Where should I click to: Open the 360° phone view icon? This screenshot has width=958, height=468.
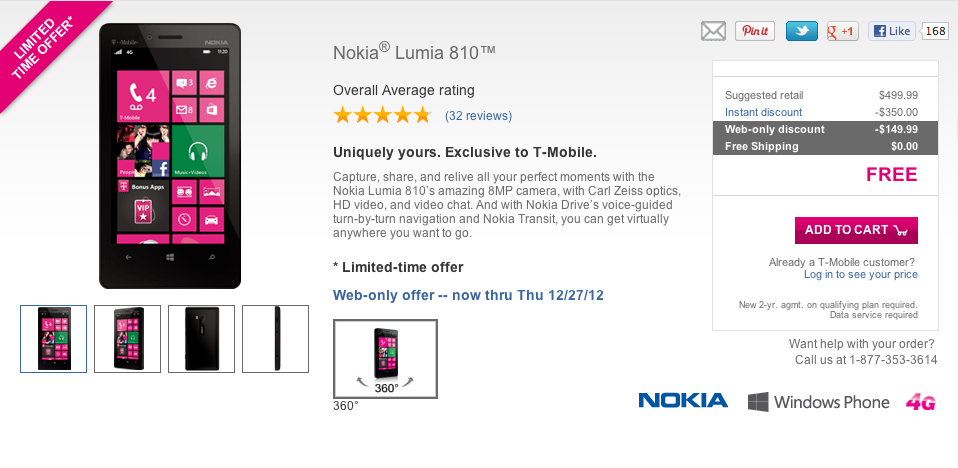pyautogui.click(x=385, y=358)
